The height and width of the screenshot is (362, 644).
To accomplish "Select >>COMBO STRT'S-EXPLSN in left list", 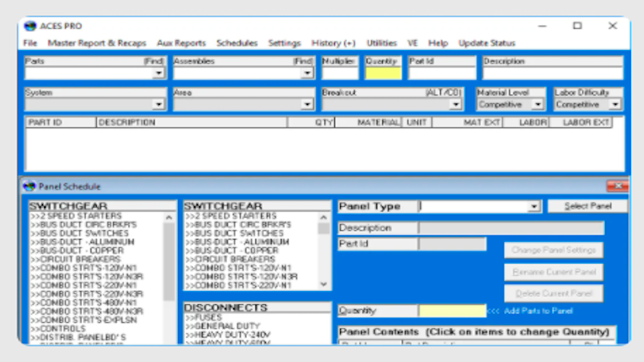I will point(83,320).
